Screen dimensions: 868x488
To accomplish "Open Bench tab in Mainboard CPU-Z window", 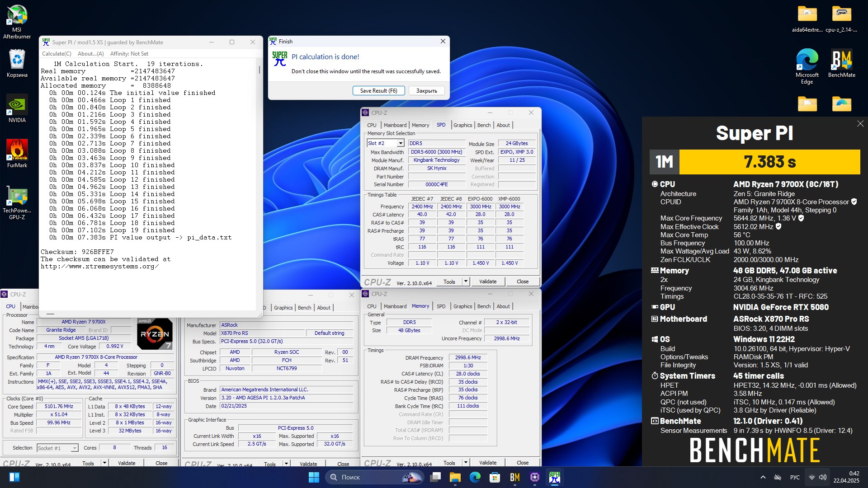I will [304, 308].
